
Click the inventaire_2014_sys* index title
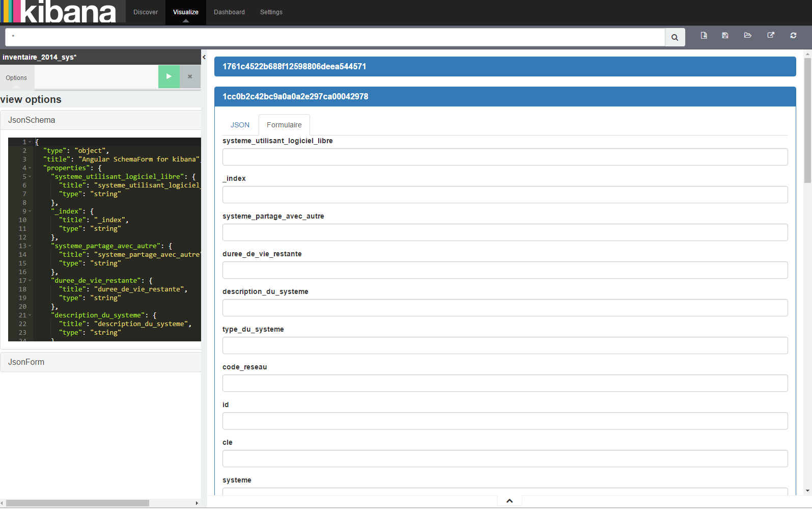pos(39,57)
